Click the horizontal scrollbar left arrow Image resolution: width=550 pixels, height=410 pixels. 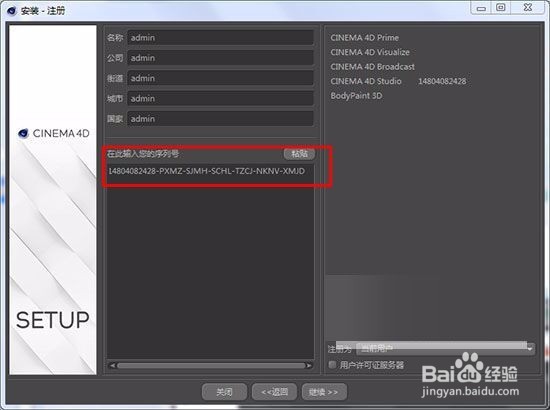[112, 365]
